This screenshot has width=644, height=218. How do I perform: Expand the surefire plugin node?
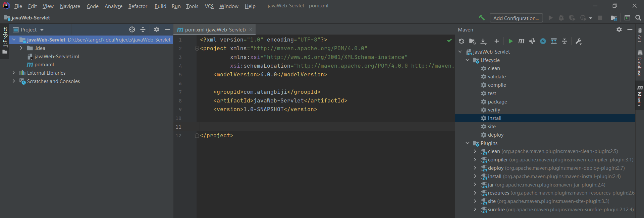475,210
